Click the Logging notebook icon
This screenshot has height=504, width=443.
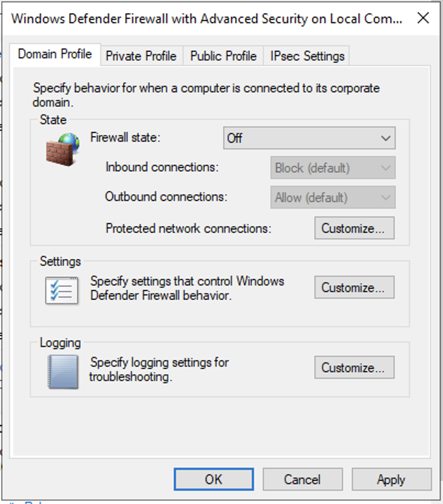click(63, 372)
